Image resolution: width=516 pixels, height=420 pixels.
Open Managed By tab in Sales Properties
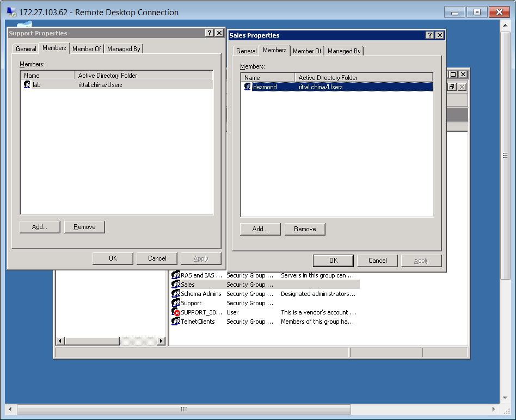tap(344, 51)
